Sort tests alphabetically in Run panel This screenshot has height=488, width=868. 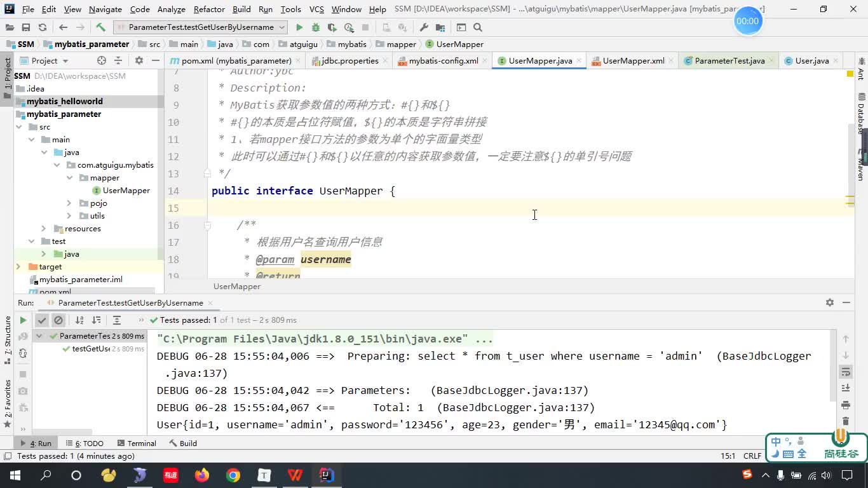pos(79,320)
